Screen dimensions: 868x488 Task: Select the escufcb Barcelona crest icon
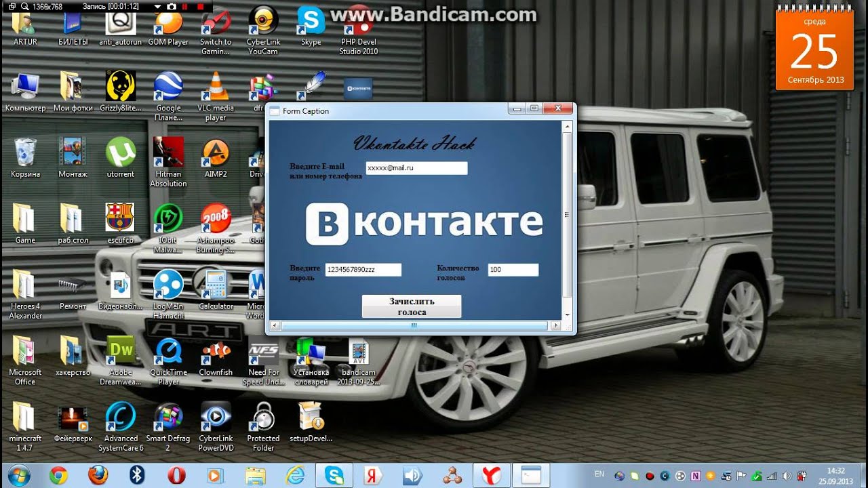(x=121, y=224)
